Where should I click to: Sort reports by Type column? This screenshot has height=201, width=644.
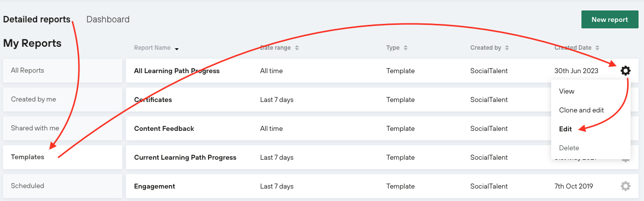point(406,48)
